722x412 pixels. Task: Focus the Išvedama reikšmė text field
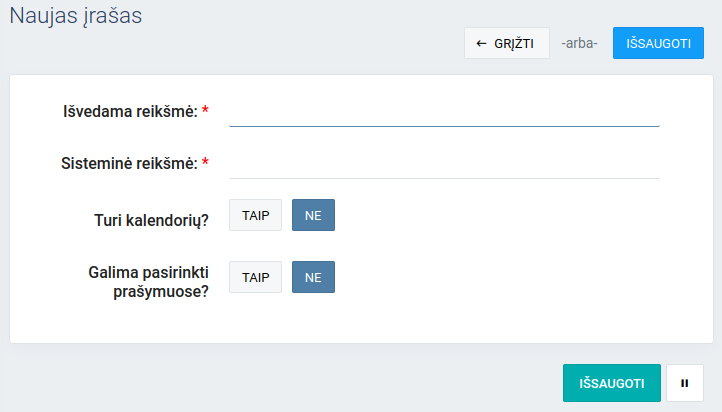tap(444, 111)
